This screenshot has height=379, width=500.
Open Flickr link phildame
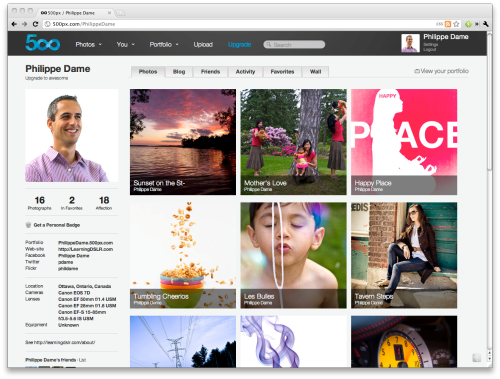pyautogui.click(x=68, y=268)
